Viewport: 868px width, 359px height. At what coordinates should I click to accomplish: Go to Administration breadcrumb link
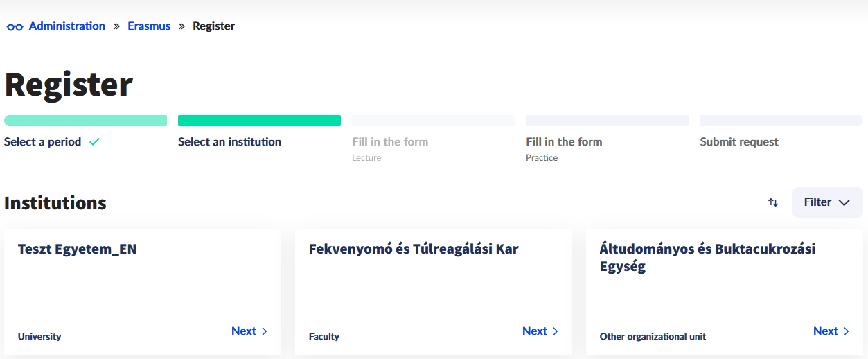pos(67,26)
